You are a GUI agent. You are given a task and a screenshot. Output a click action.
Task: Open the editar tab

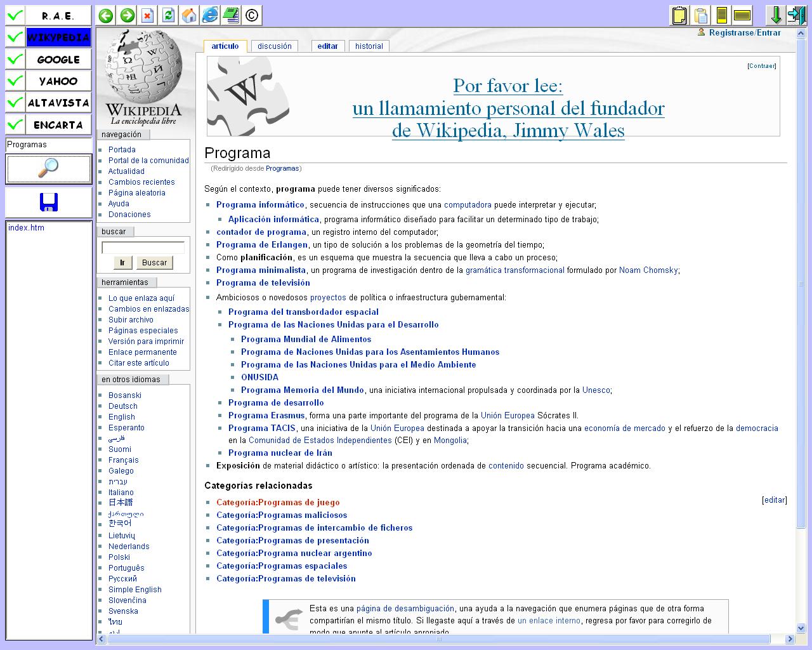click(328, 46)
